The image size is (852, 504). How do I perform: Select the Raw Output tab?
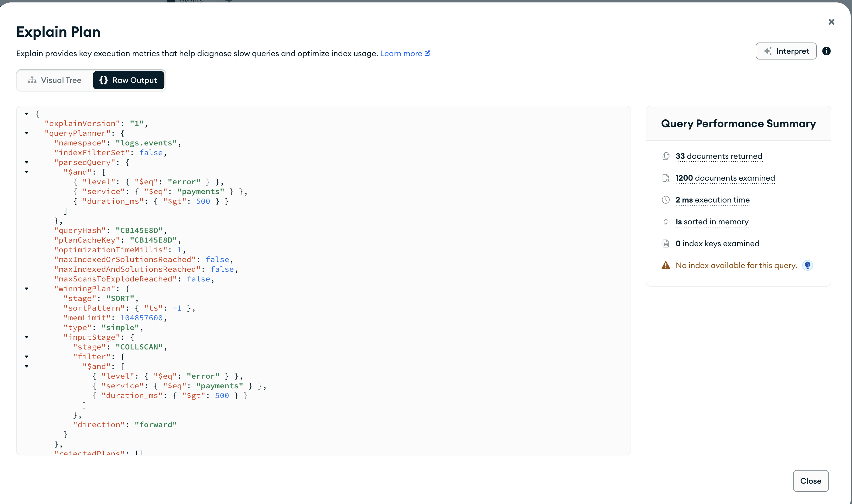click(x=128, y=80)
